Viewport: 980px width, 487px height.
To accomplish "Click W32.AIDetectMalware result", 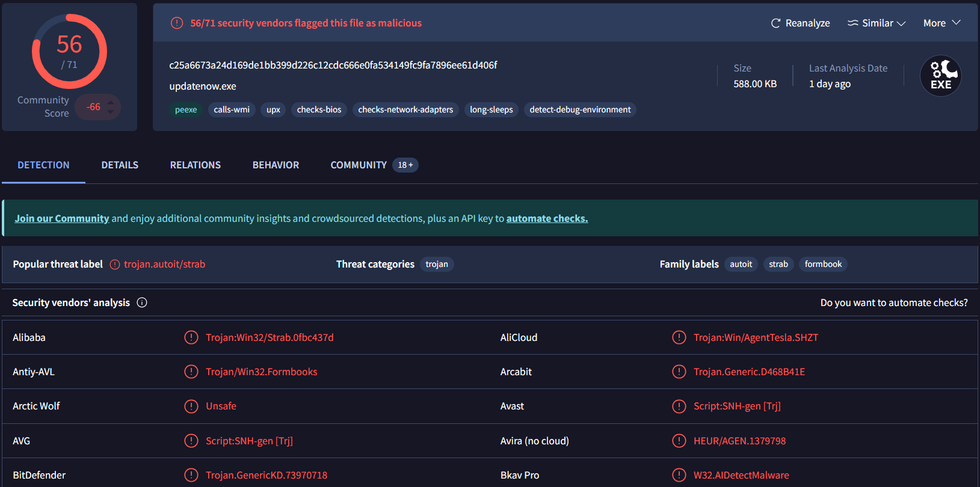I will point(741,475).
